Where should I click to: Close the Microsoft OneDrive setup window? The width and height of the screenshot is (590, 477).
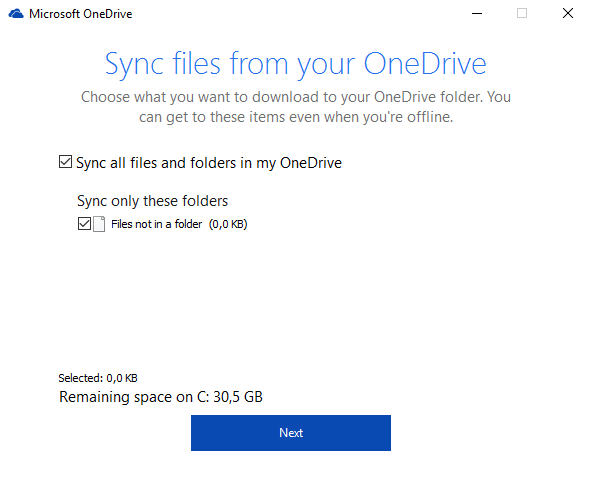click(x=567, y=14)
